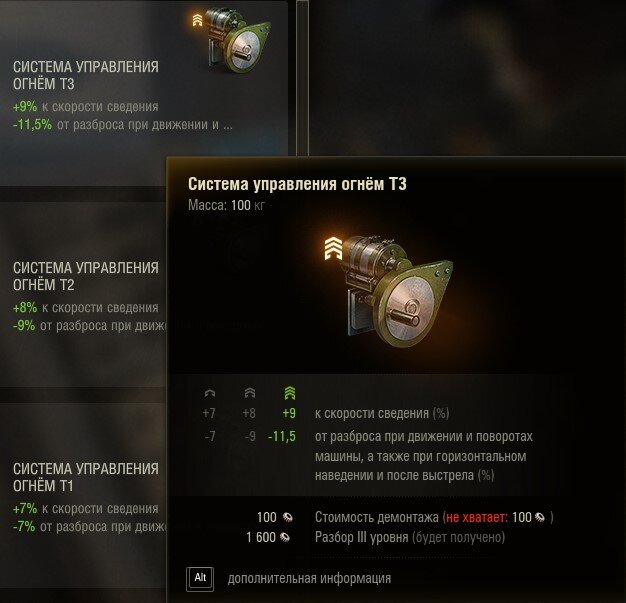The height and width of the screenshot is (603, 626).
Task: Click the coin icon beside demount cost 100
Action: point(287,518)
